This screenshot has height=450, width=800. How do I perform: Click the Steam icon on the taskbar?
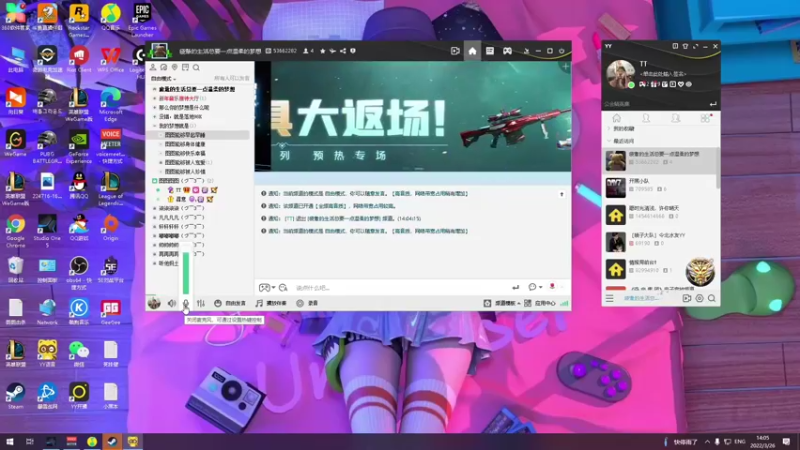coord(112,441)
